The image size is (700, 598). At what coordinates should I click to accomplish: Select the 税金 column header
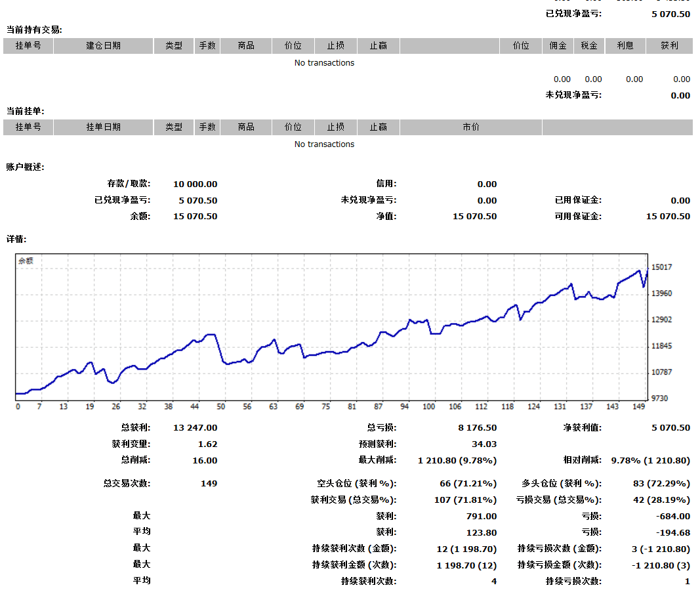point(589,45)
